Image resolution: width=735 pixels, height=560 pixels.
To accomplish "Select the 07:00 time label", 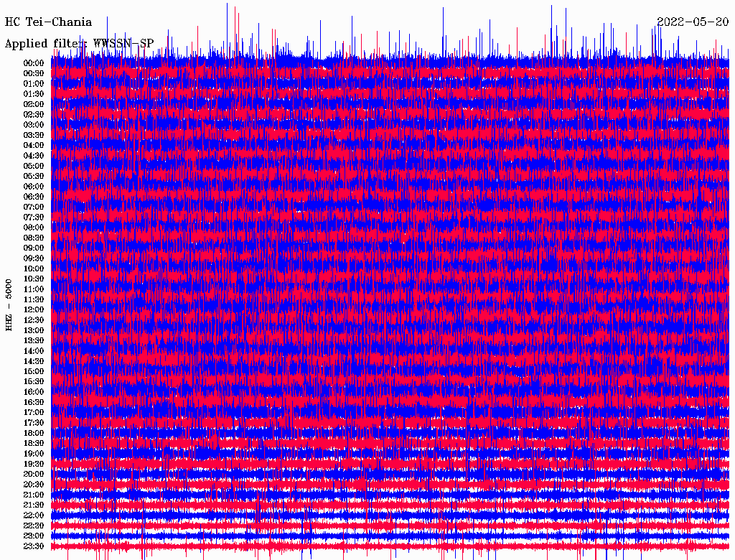I will point(34,207).
